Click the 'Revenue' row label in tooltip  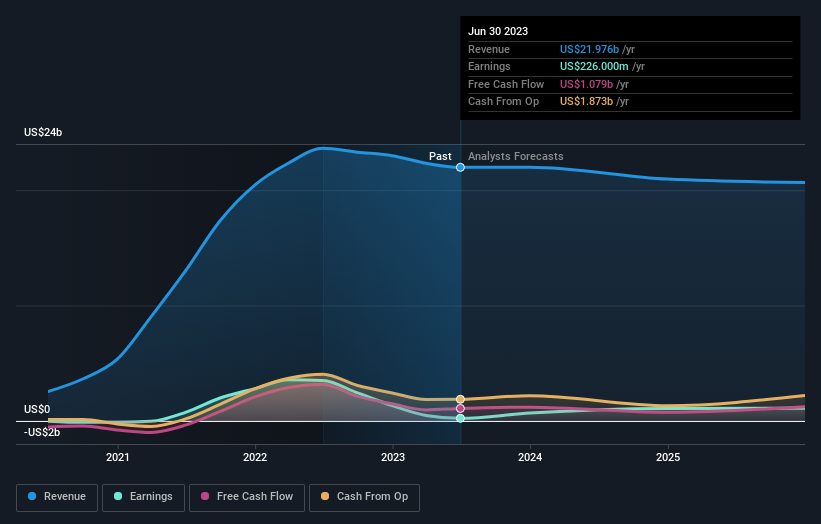(489, 49)
